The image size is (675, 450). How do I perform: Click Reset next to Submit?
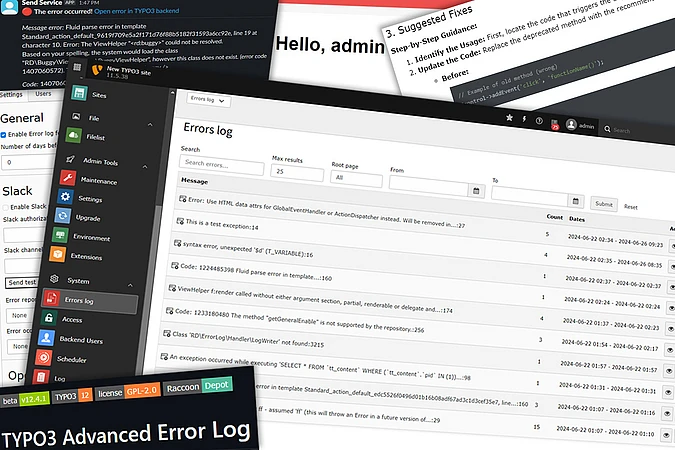(x=631, y=206)
